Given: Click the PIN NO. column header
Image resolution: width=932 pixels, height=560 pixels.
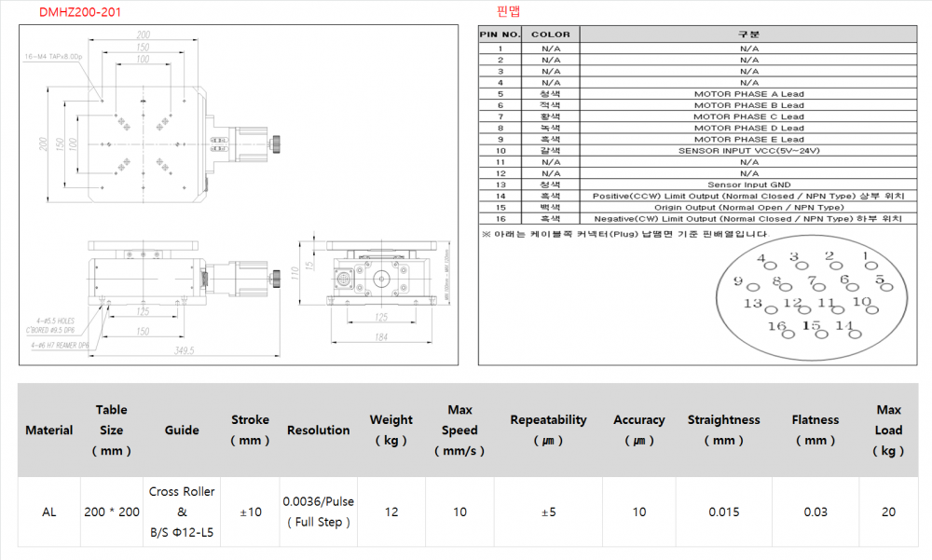Looking at the screenshot, I should tap(500, 34).
